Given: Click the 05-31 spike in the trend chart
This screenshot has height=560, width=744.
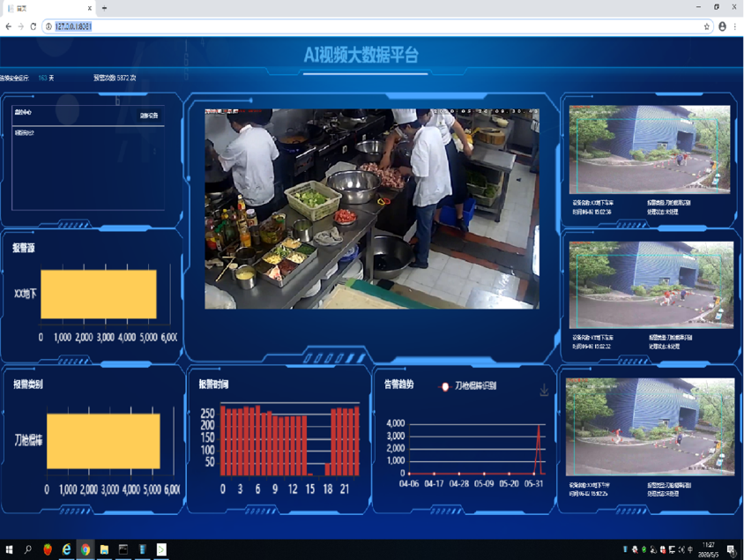Looking at the screenshot, I should 539,449.
